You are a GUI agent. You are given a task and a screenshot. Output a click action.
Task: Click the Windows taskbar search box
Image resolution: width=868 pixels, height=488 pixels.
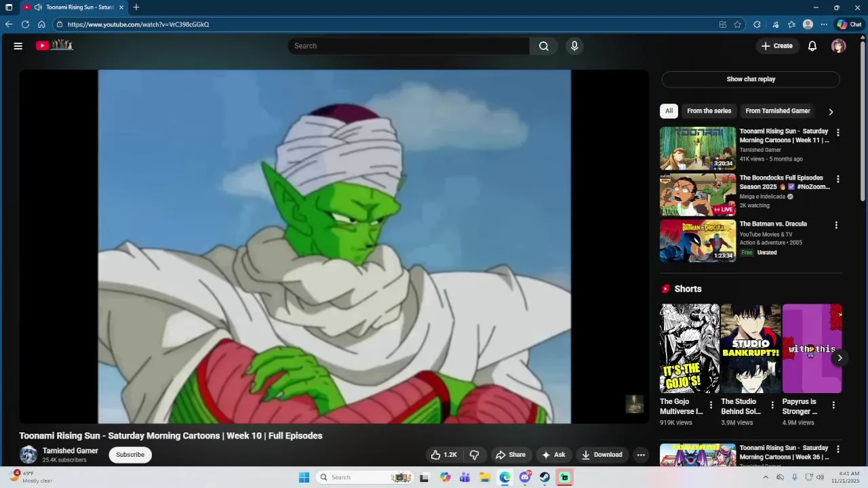365,477
